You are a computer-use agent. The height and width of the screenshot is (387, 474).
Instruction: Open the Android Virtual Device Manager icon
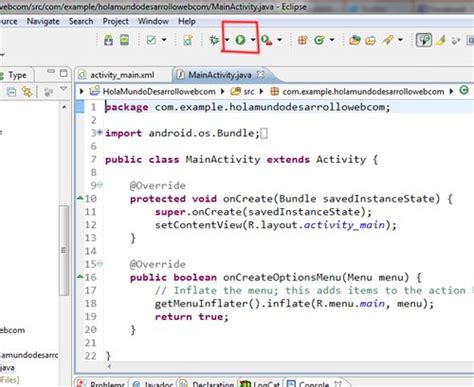124,40
